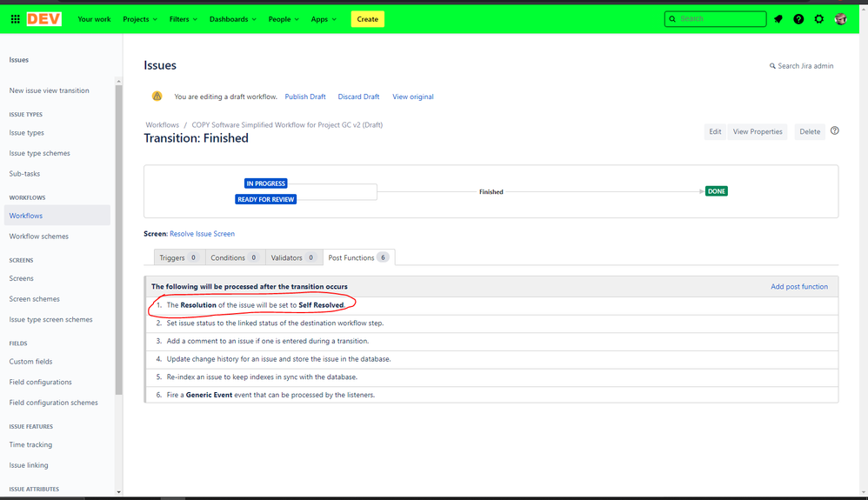Screen dimensions: 868x500
Task: Open Issue linking in sidebar
Action: pos(28,465)
